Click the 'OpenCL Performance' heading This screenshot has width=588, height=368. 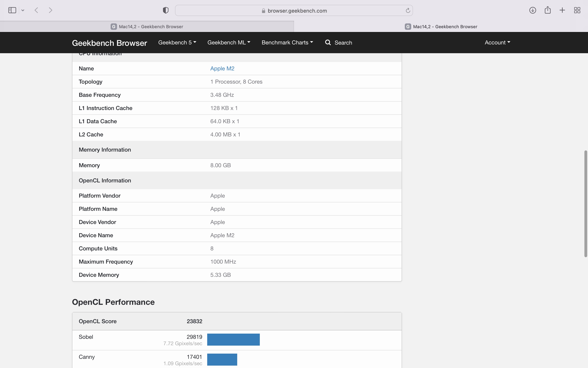pos(113,302)
